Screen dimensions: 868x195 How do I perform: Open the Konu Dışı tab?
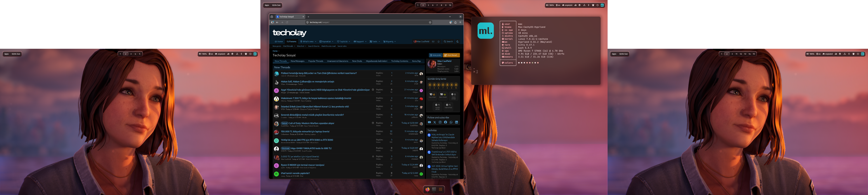(416, 61)
